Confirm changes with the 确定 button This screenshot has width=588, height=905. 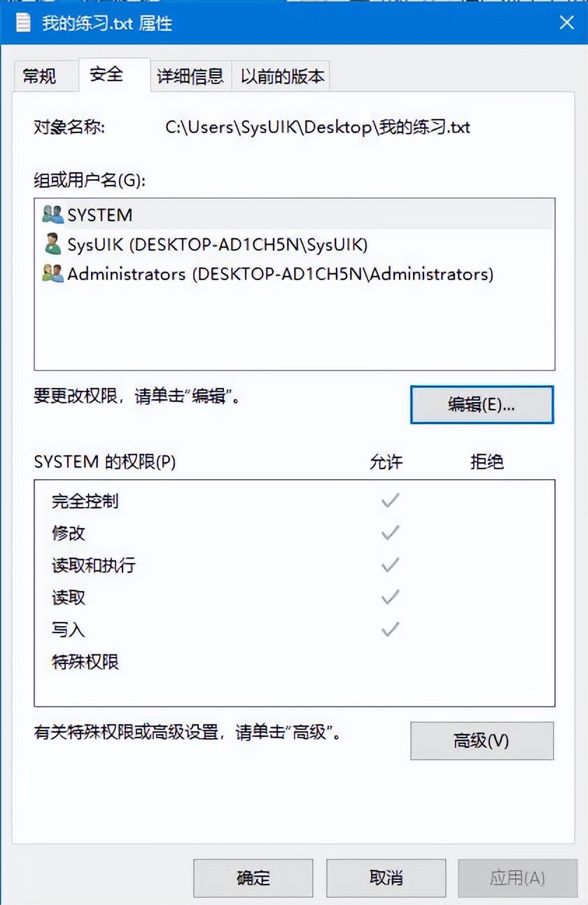click(253, 878)
